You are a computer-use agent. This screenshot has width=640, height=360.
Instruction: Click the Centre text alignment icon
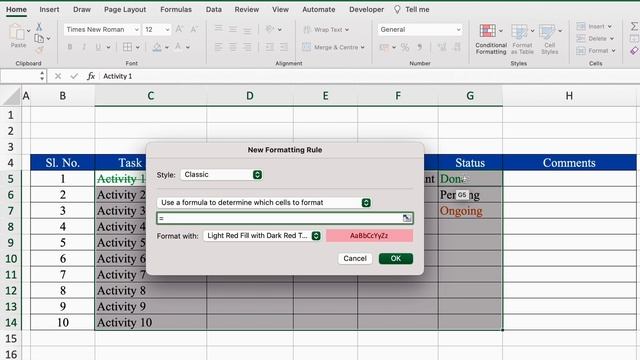coord(233,47)
